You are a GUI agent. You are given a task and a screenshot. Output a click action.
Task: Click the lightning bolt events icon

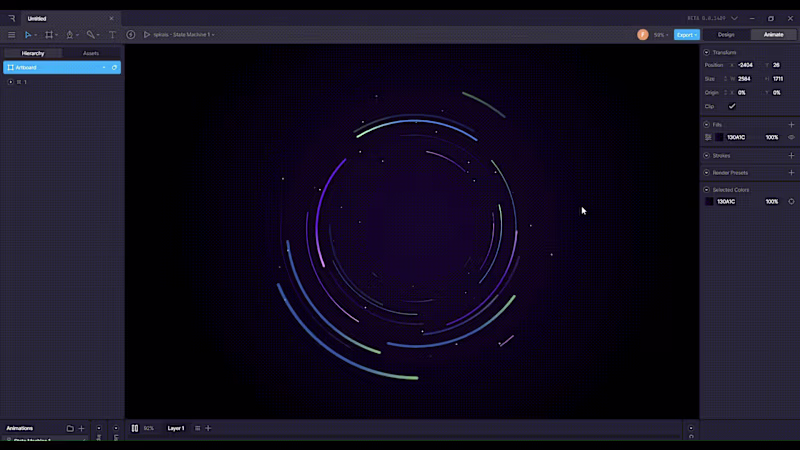[131, 35]
